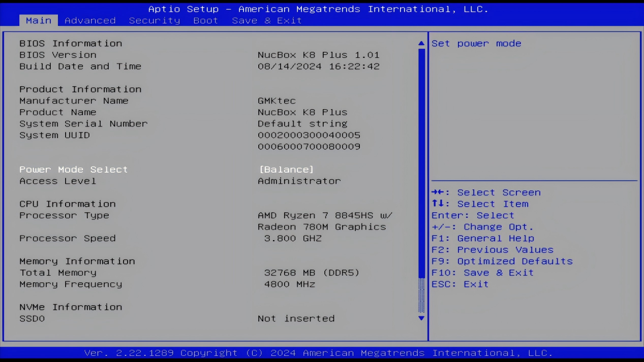Click the BIOS Version value text
Image resolution: width=644 pixels, height=362 pixels.
pos(318,55)
